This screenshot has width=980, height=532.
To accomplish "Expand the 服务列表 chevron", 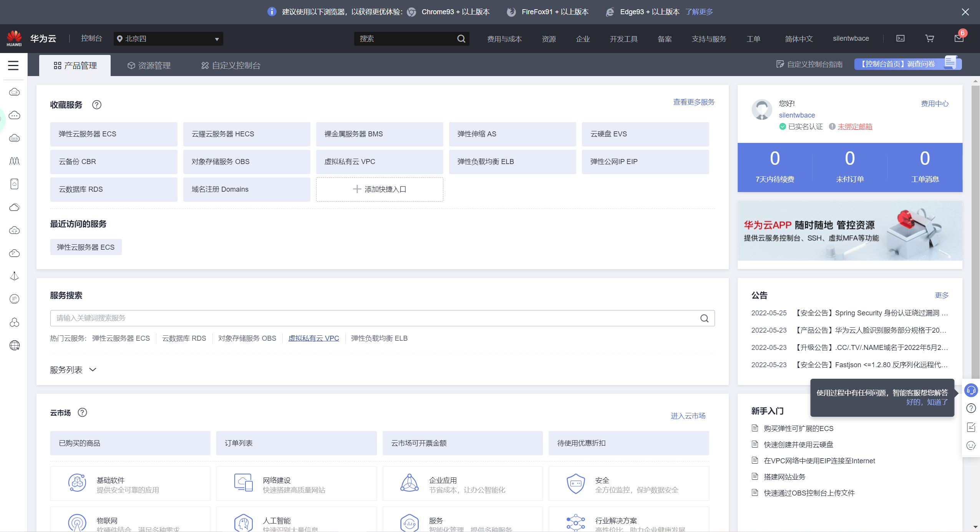I will point(93,370).
